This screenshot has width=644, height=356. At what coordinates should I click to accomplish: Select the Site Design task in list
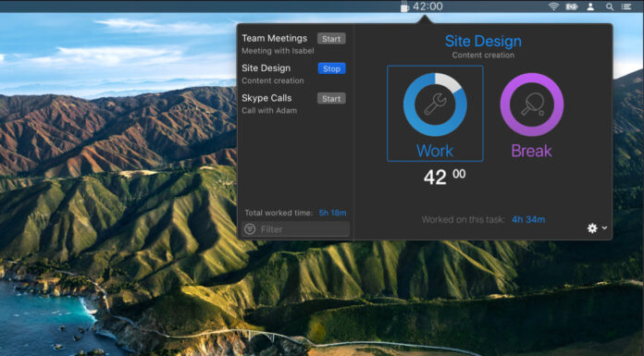293,74
